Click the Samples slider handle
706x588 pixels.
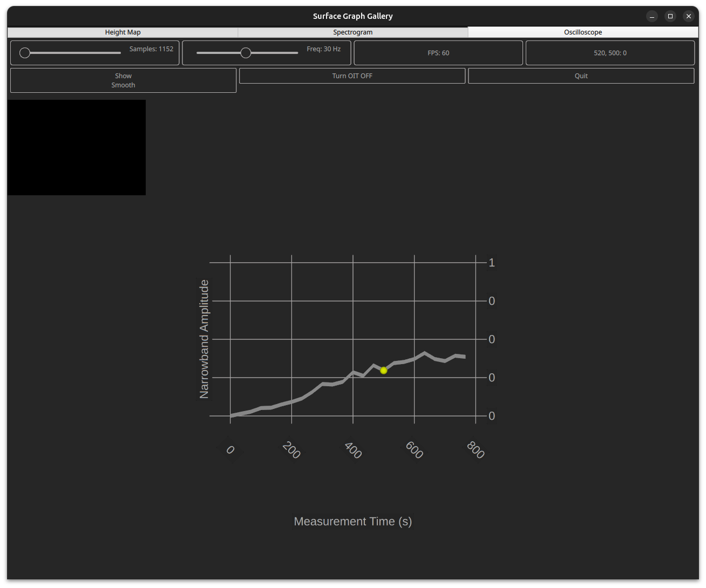25,53
